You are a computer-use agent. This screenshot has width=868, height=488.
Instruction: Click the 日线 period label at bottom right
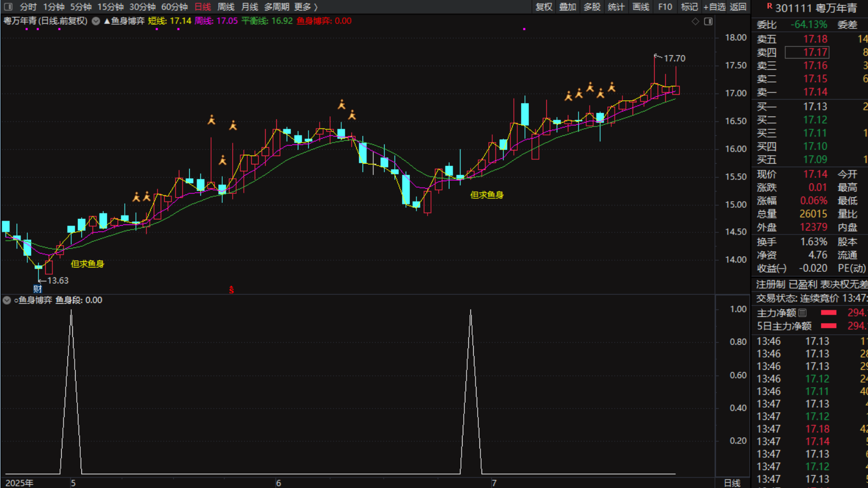point(732,483)
